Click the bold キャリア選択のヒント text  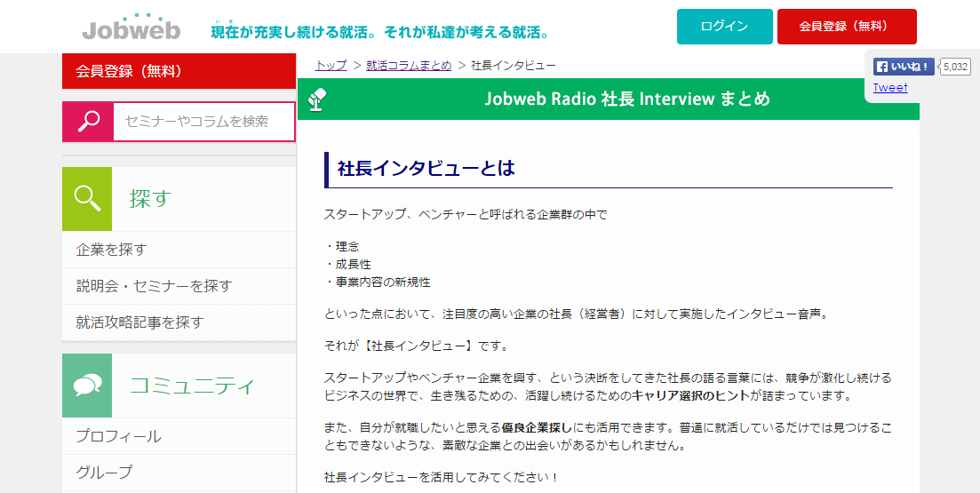[x=691, y=395]
